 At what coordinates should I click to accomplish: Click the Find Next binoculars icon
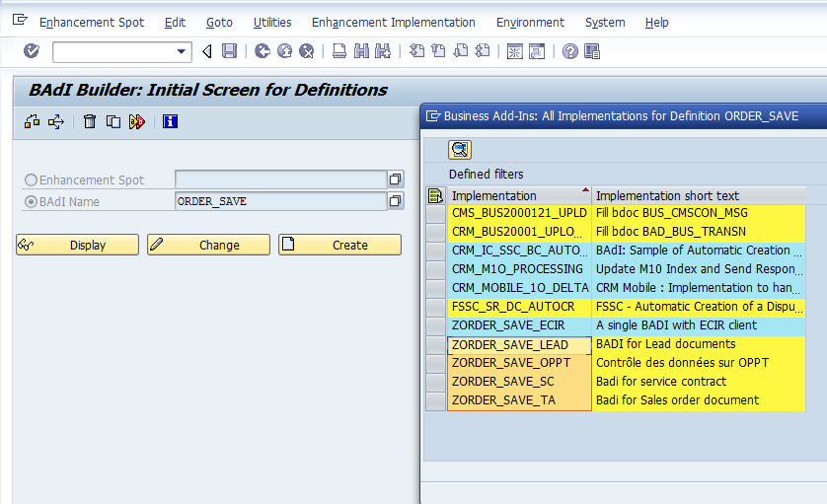pos(383,51)
